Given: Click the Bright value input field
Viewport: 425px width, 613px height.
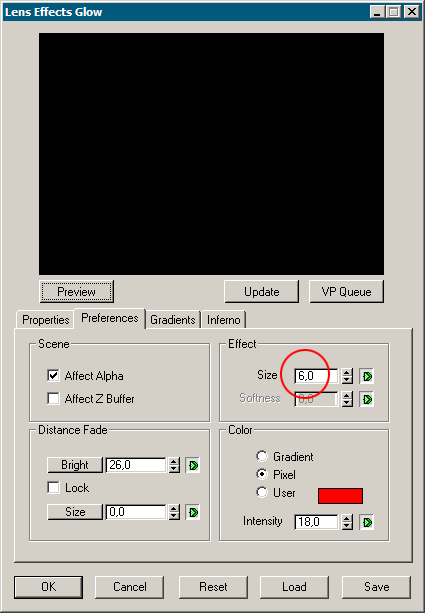Looking at the screenshot, I should pos(136,465).
